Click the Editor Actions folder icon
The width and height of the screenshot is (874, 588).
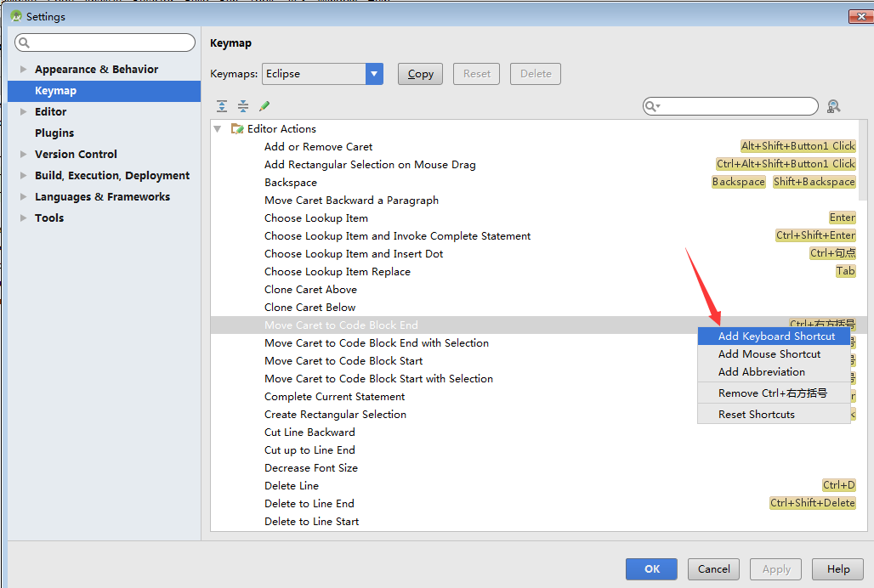tap(237, 128)
